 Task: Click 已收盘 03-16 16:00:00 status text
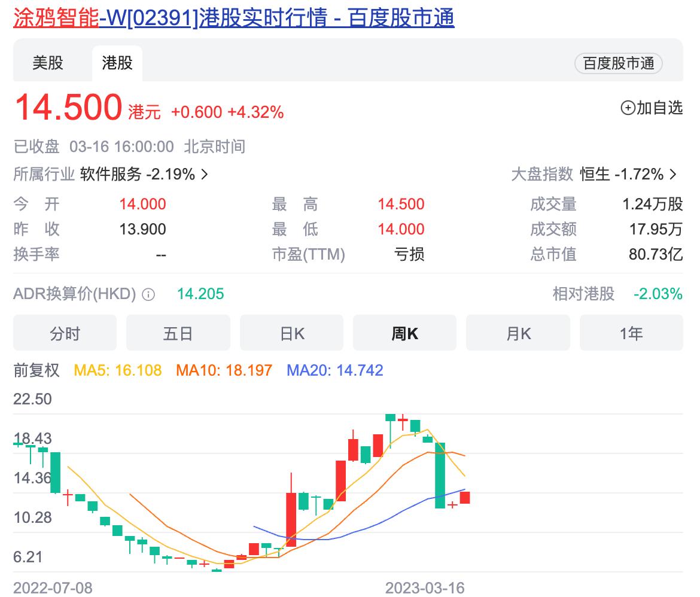click(x=94, y=147)
